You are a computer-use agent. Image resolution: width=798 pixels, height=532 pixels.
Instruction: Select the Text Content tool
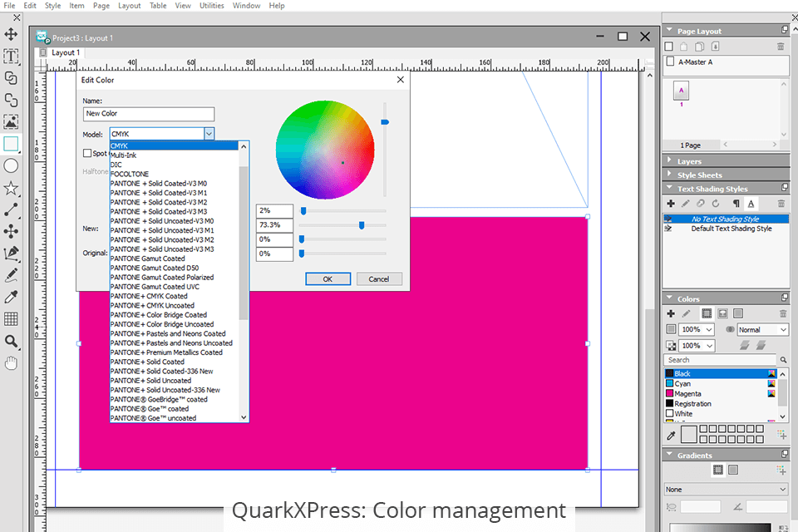coord(11,56)
